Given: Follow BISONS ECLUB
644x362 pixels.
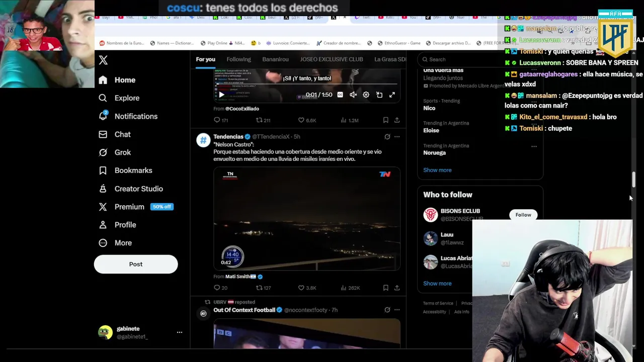Looking at the screenshot, I should tap(523, 215).
